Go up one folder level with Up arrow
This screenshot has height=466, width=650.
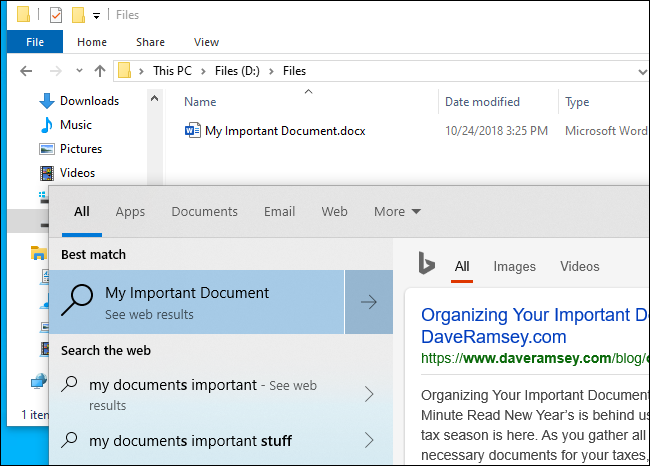(x=99, y=71)
